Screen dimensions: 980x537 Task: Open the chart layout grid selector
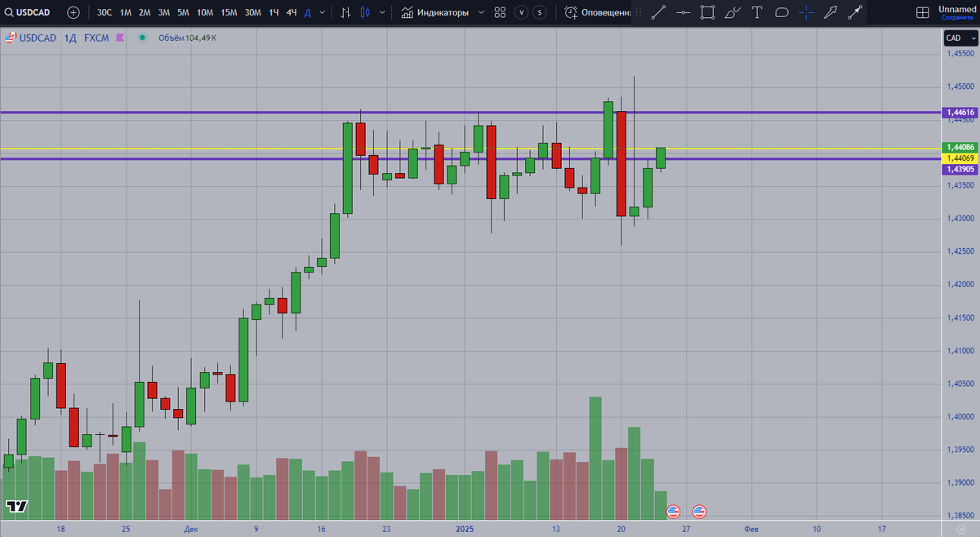point(923,12)
